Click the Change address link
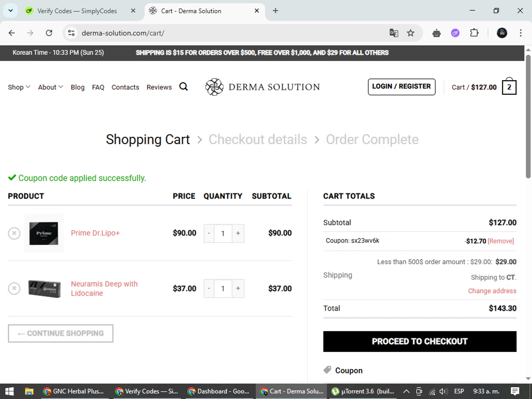 click(492, 291)
